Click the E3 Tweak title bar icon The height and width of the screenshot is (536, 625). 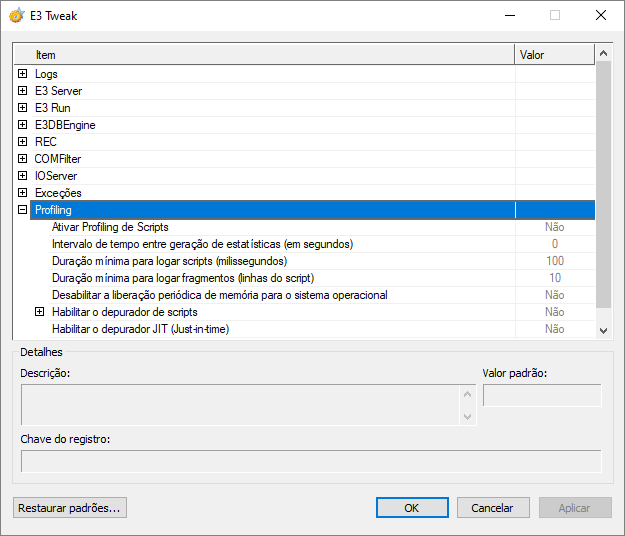click(17, 15)
